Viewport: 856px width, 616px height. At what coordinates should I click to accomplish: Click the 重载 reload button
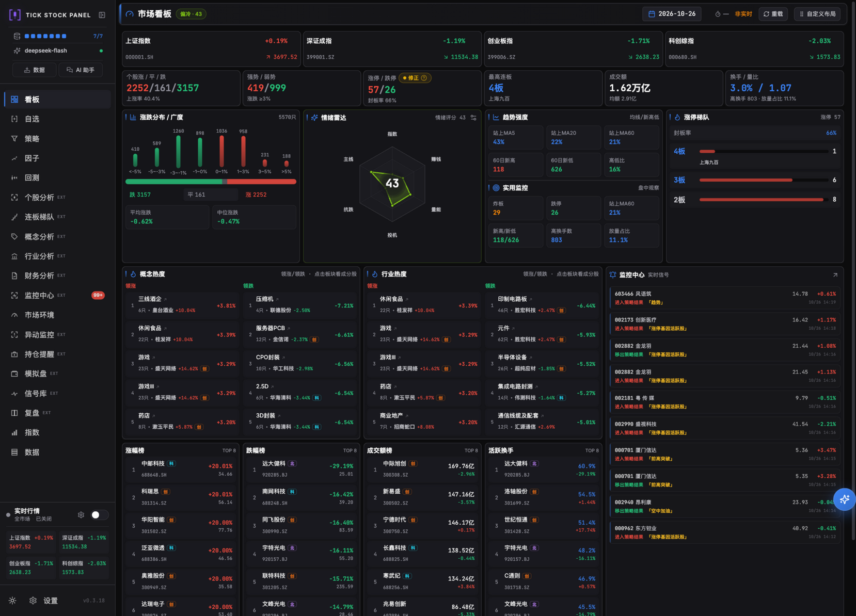[773, 14]
